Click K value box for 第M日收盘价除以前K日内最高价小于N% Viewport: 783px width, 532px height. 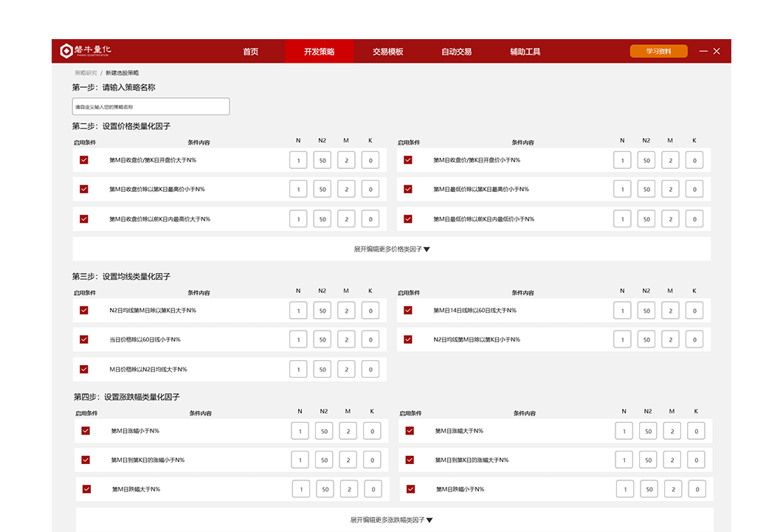[370, 219]
